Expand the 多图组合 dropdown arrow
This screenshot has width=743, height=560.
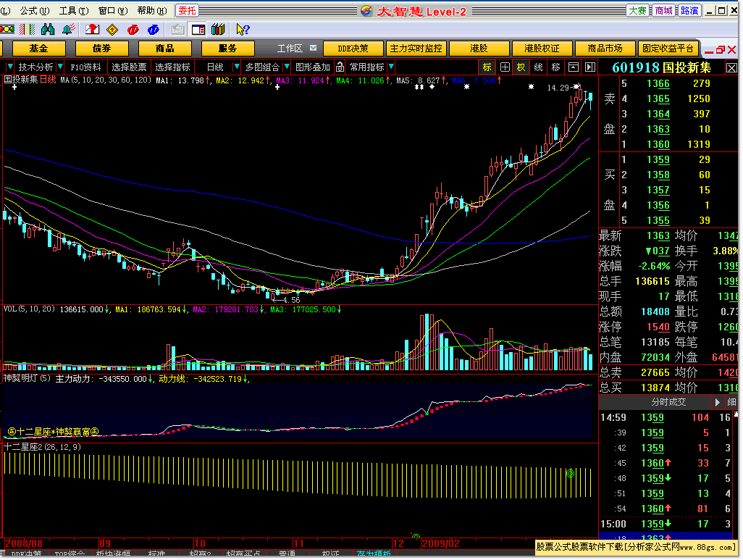click(287, 67)
